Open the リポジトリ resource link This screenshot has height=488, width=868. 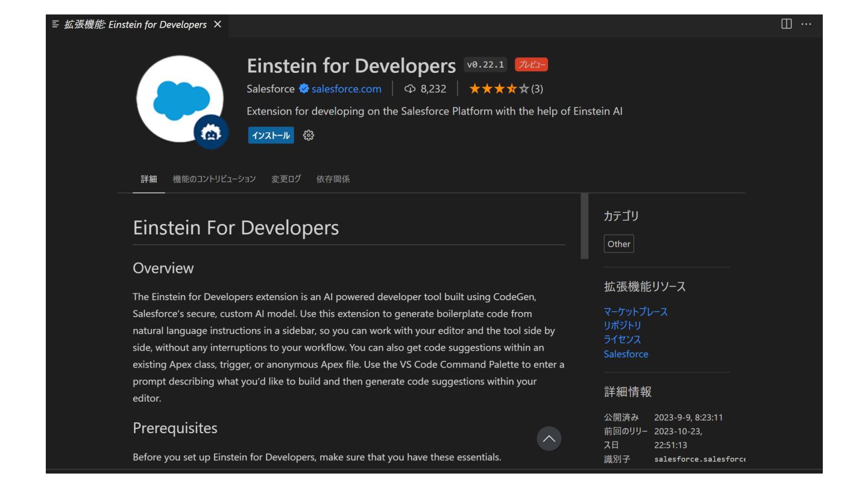622,326
